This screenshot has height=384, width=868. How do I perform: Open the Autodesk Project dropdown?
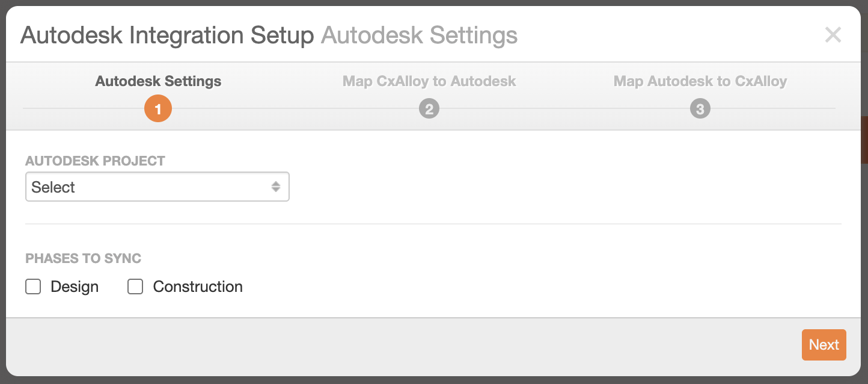click(x=157, y=187)
